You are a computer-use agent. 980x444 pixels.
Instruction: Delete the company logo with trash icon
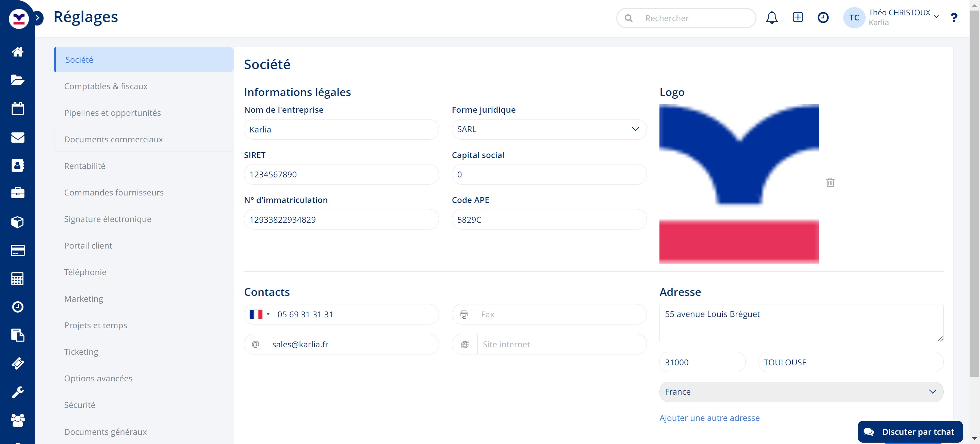coord(830,183)
